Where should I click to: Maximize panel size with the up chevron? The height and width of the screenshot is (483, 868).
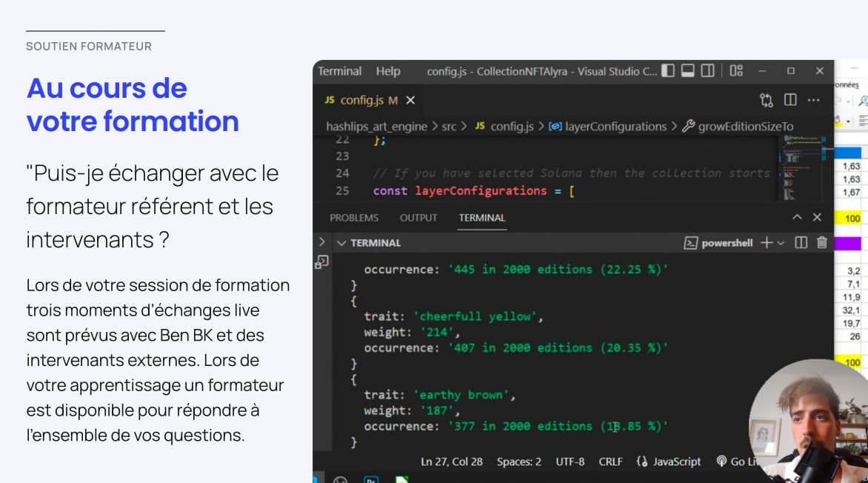(x=797, y=218)
